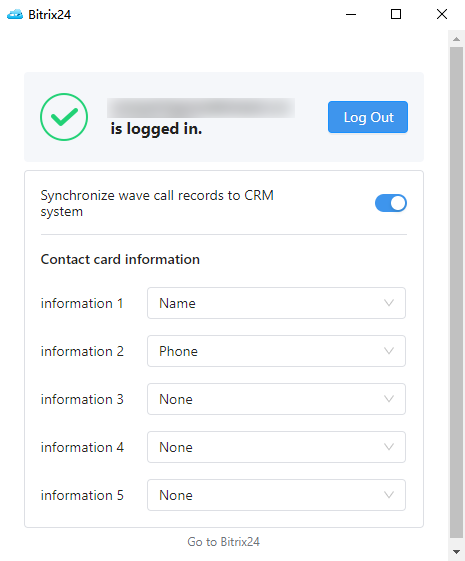Click the green checkmark status icon
465x561 pixels.
(64, 117)
